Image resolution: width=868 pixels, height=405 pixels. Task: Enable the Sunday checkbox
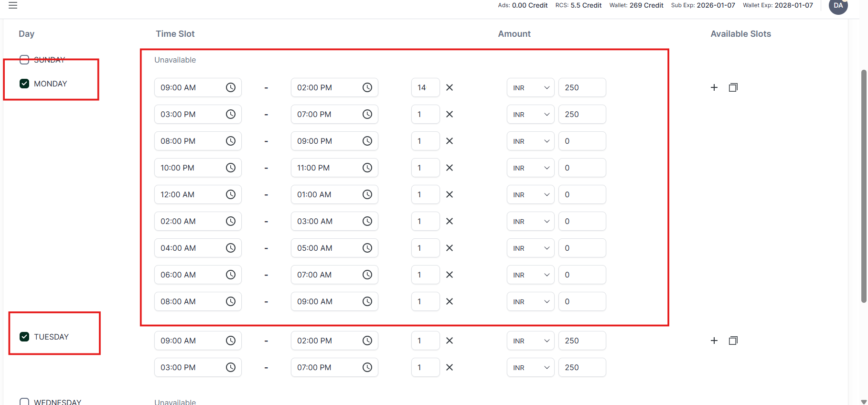24,60
